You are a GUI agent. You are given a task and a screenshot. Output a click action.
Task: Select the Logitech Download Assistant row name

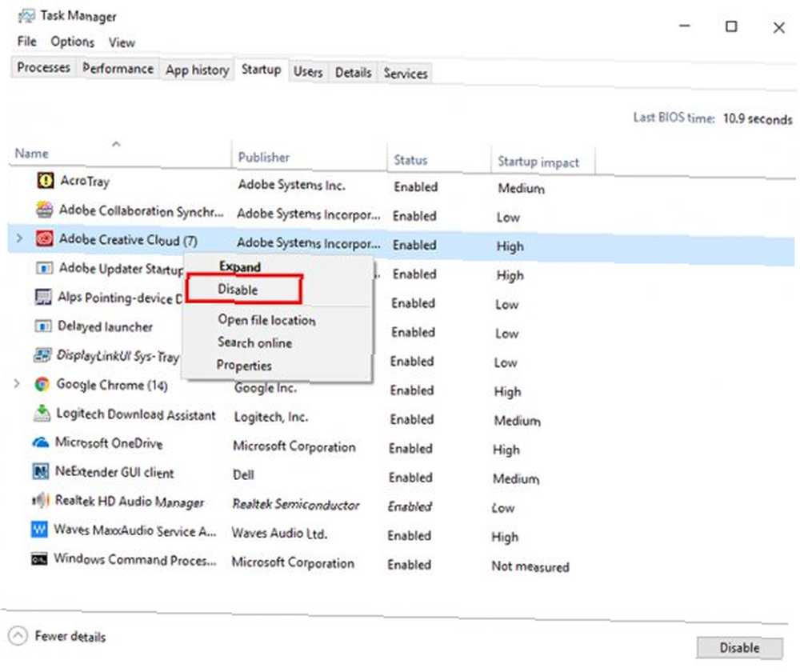coord(136,414)
